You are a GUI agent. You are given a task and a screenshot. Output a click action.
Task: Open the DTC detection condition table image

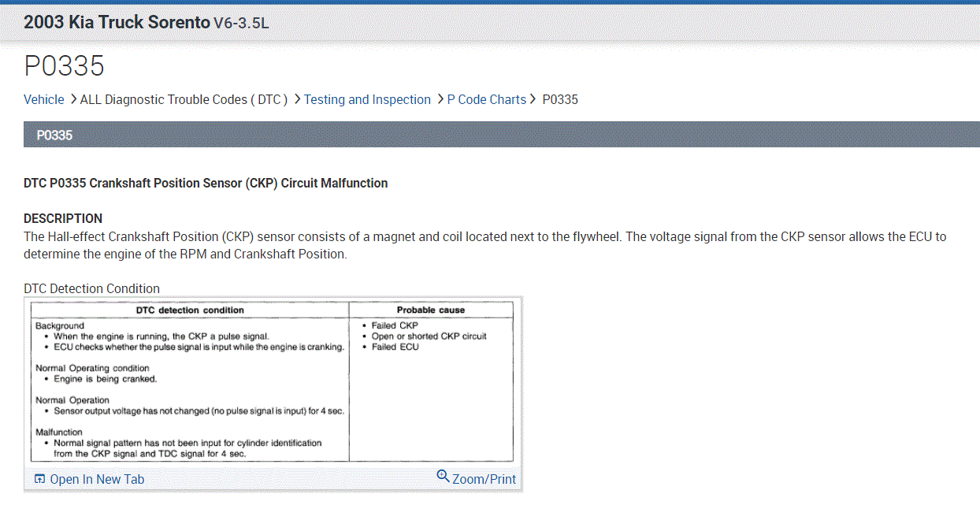tap(272, 381)
